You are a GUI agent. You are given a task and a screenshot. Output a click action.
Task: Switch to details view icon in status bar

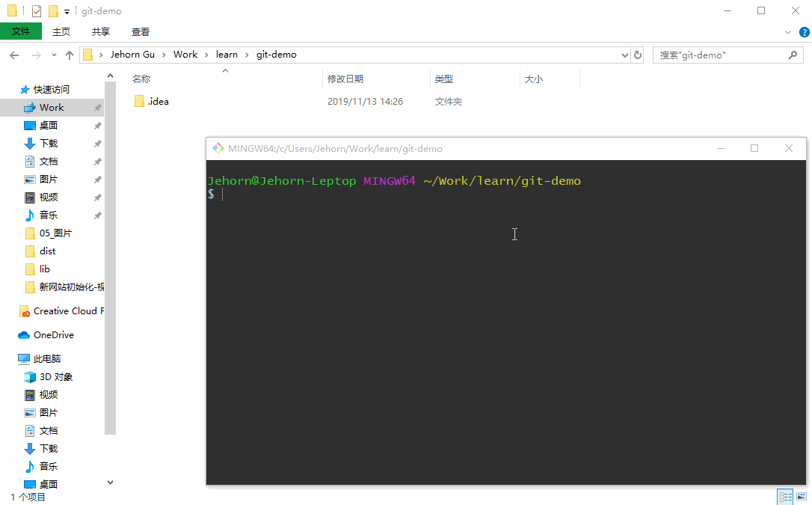pyautogui.click(x=785, y=497)
